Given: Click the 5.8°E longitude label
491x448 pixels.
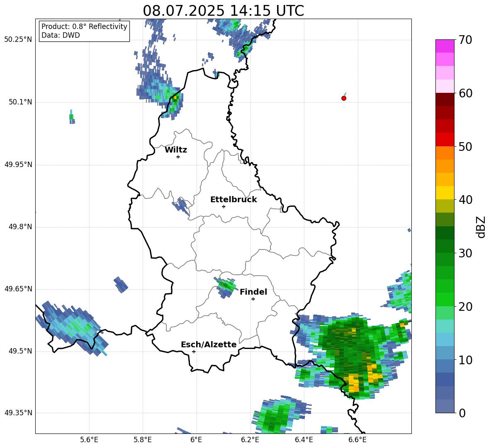Looking at the screenshot, I should click(143, 440).
